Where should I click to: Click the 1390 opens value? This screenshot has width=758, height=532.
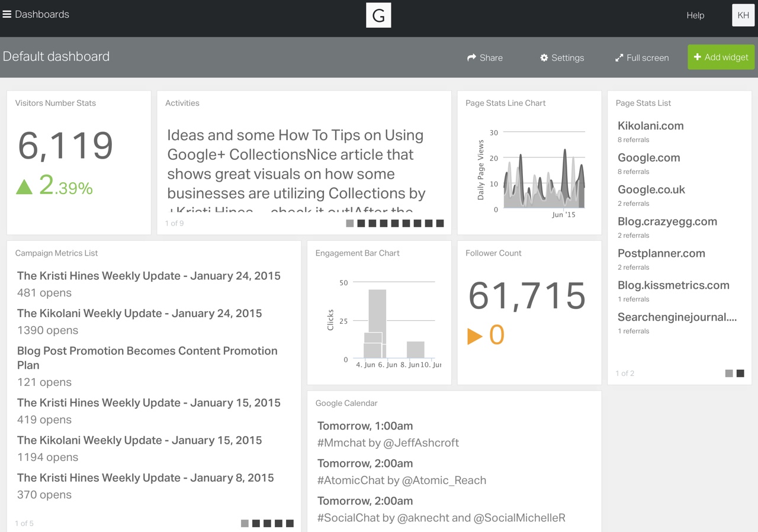point(47,330)
